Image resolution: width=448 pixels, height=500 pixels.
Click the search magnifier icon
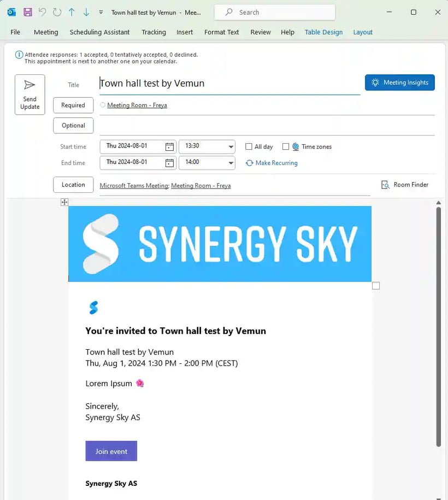click(228, 13)
